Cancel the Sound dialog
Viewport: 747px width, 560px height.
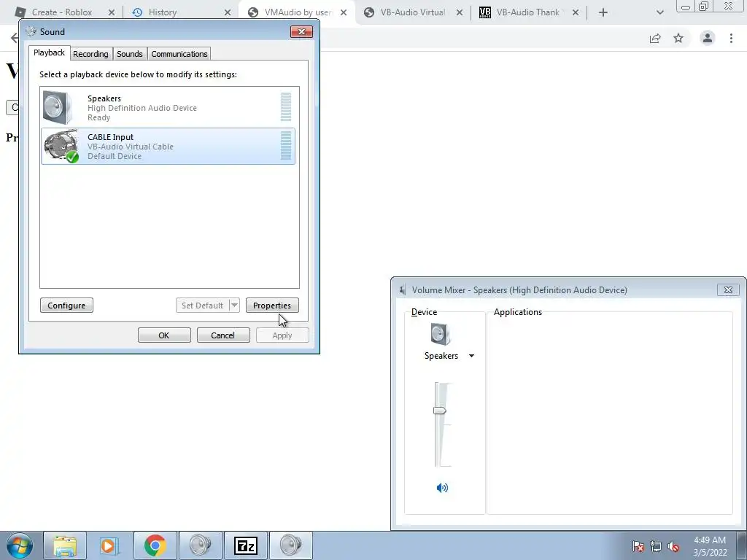tap(223, 335)
